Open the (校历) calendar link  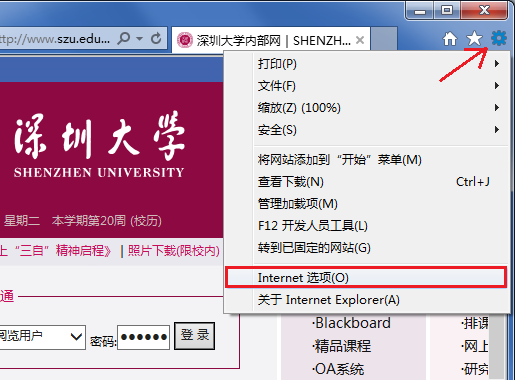coord(146,221)
